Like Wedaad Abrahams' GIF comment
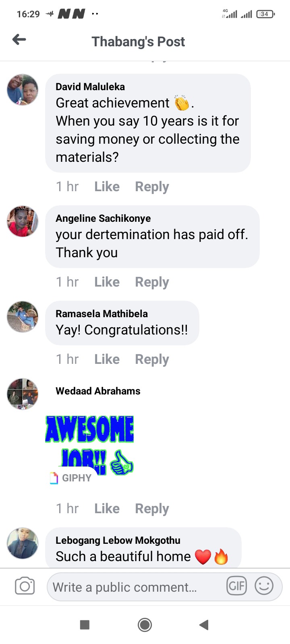The image size is (290, 644). [x=107, y=509]
